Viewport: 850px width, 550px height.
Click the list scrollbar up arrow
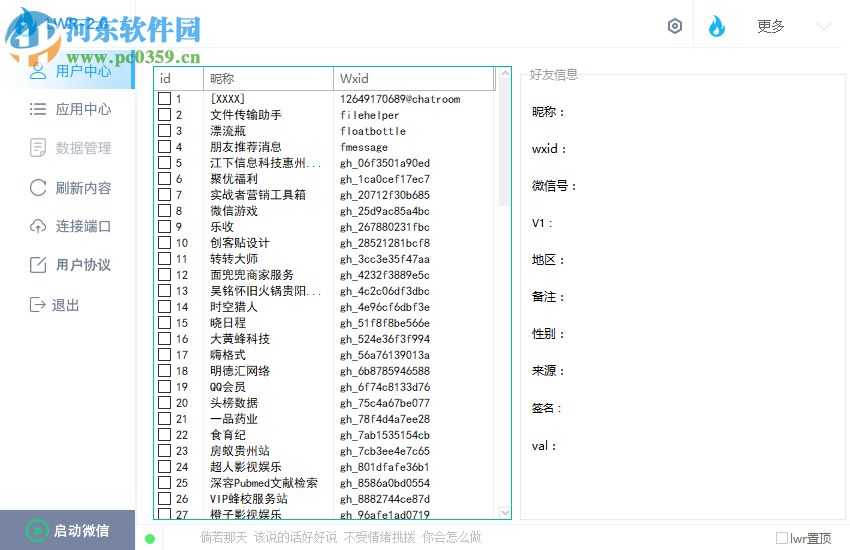click(x=505, y=74)
